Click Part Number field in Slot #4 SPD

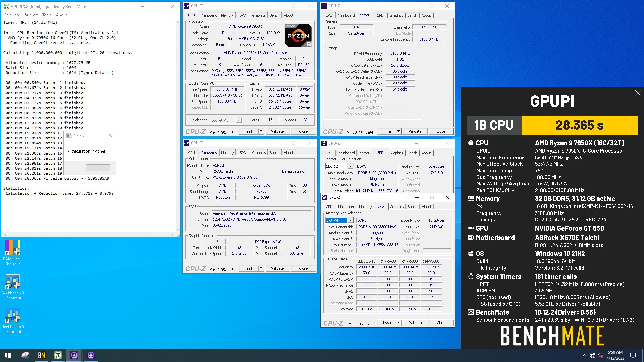377,245
